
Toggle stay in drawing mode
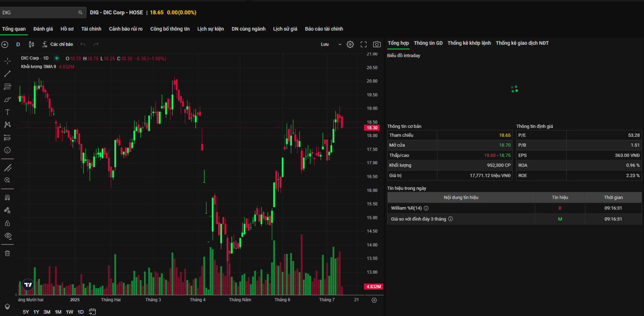coord(7,210)
